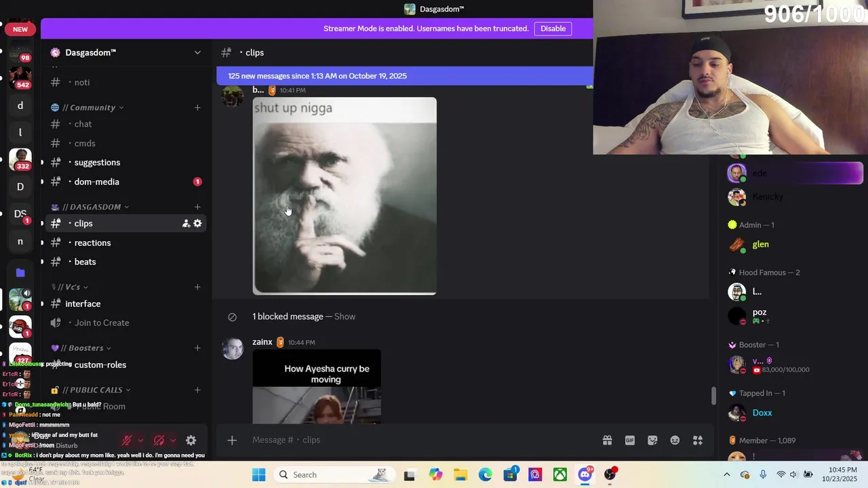Open the server labeled 'd' in sidebar
Viewport: 868px width, 488px height.
coord(20,105)
